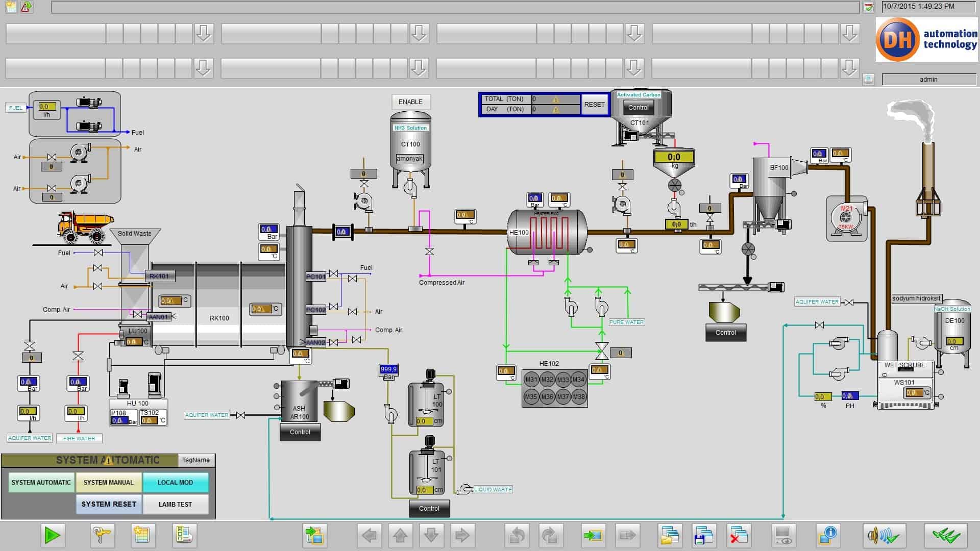Screen dimensions: 980x551
Task: Expand top-right alarm bar down arrow
Action: click(849, 33)
